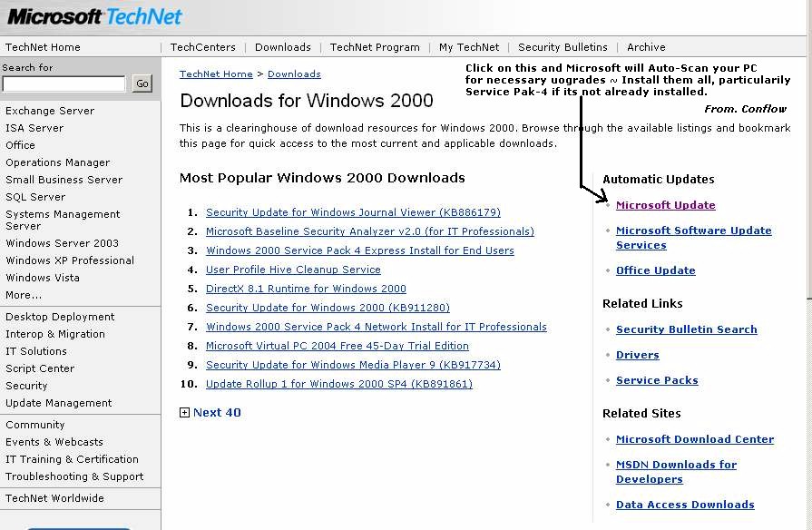This screenshot has width=812, height=530.
Task: Open the Office Update link
Action: click(x=656, y=270)
